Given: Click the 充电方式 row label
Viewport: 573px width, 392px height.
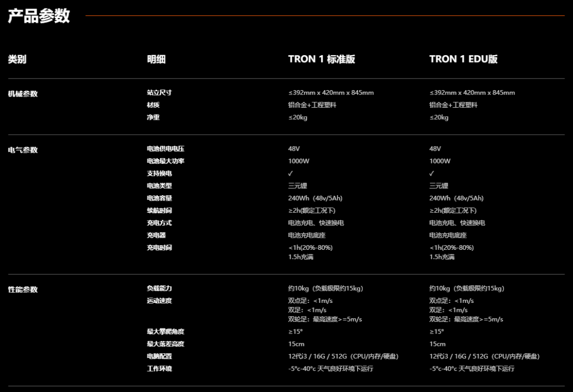Looking at the screenshot, I should [x=159, y=223].
